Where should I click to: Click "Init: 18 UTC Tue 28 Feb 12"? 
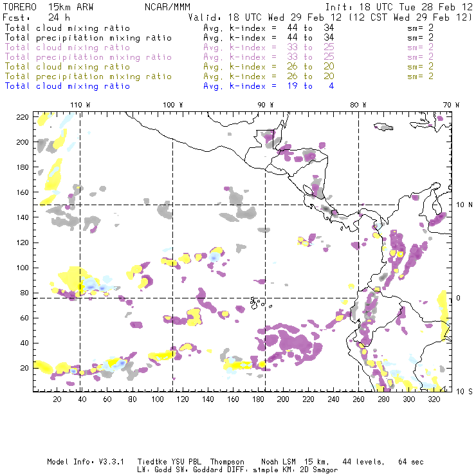coord(399,7)
